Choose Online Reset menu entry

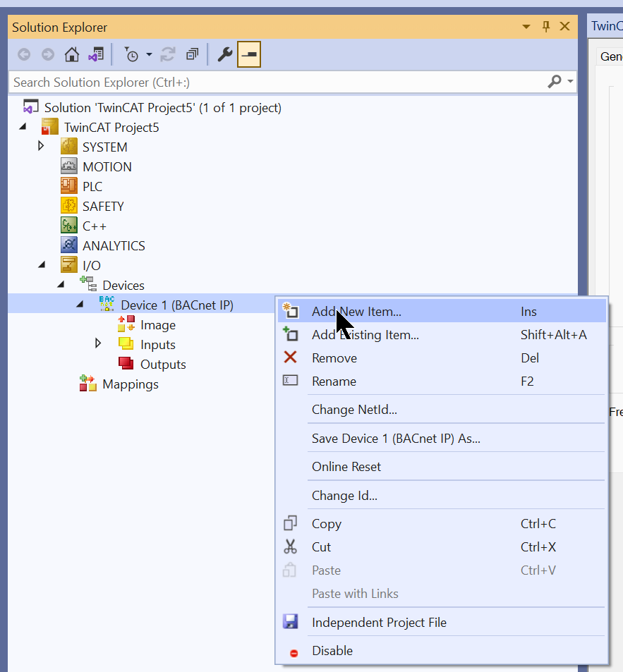[442, 466]
